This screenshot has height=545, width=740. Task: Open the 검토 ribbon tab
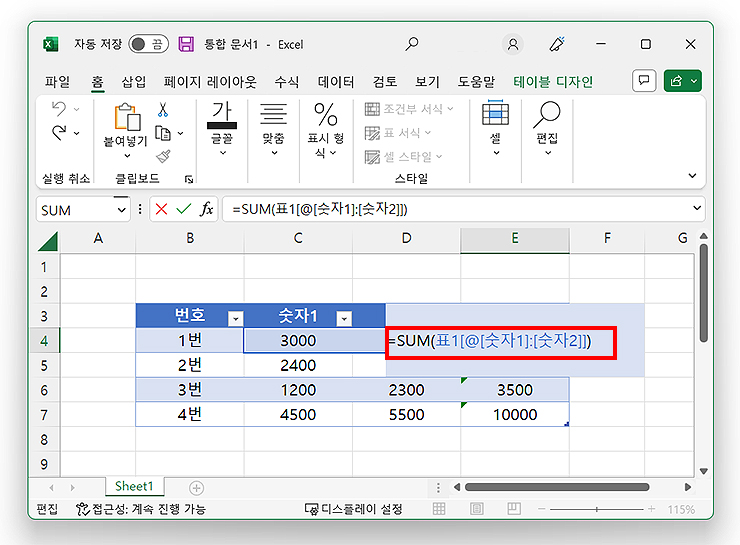point(385,82)
